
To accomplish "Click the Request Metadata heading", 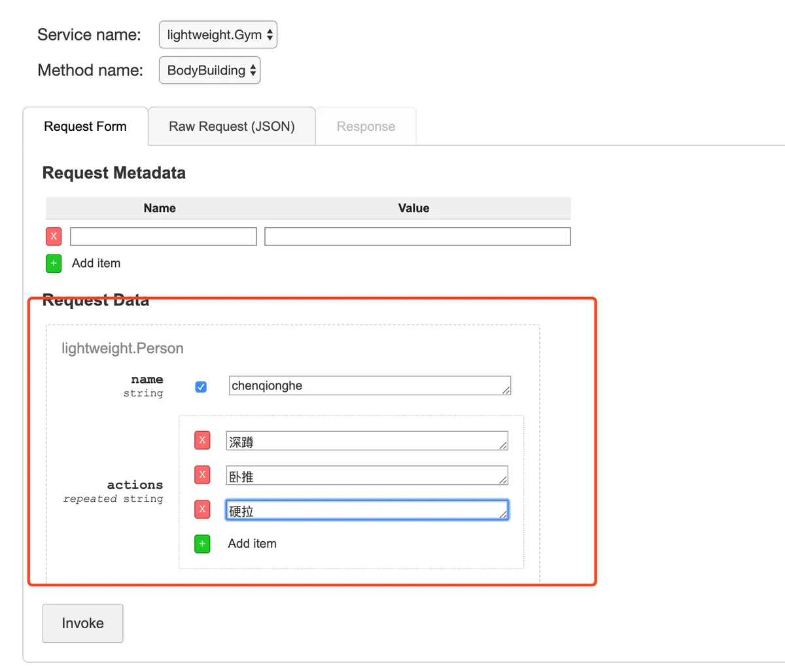I will point(114,173).
